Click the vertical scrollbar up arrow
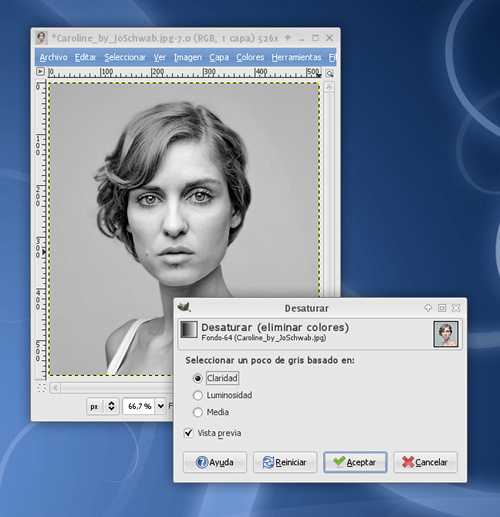Viewport: 500px width, 517px height. (329, 87)
